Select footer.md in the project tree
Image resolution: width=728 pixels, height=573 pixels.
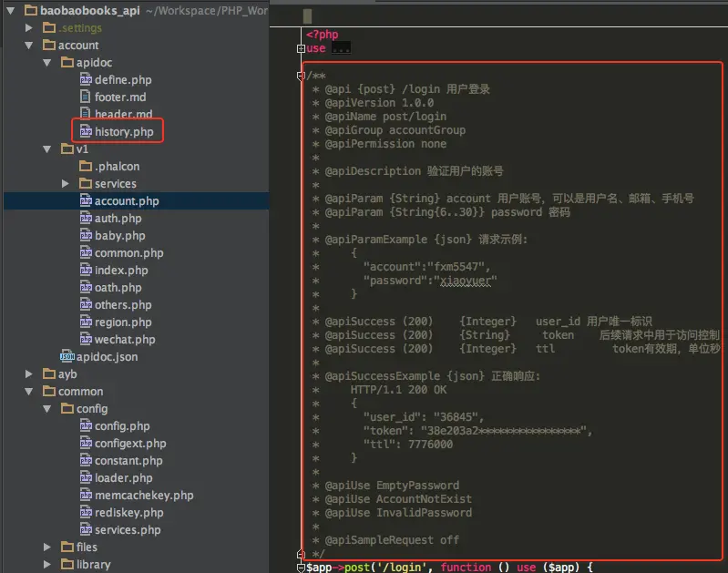tap(120, 97)
